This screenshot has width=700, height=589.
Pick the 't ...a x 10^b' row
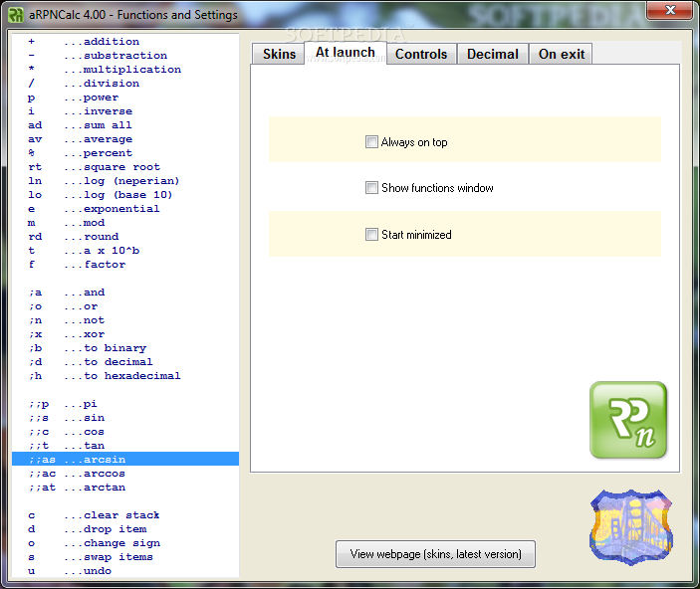pyautogui.click(x=125, y=251)
